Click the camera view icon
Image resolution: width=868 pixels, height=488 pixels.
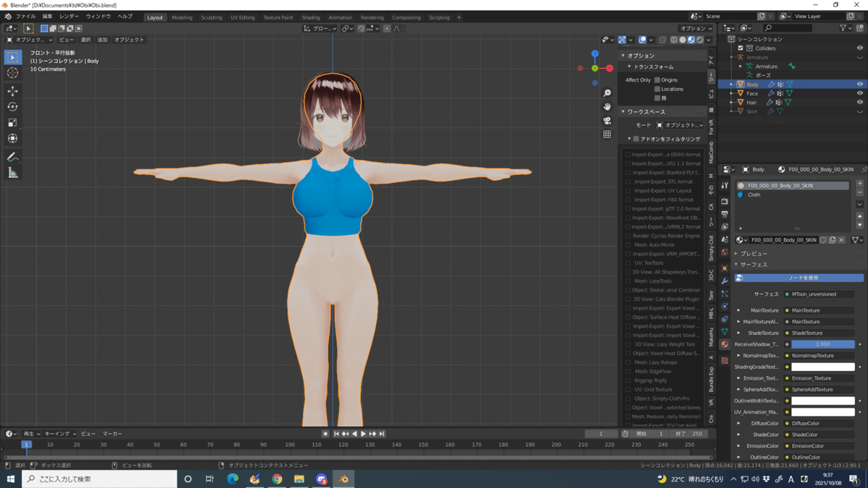(607, 119)
